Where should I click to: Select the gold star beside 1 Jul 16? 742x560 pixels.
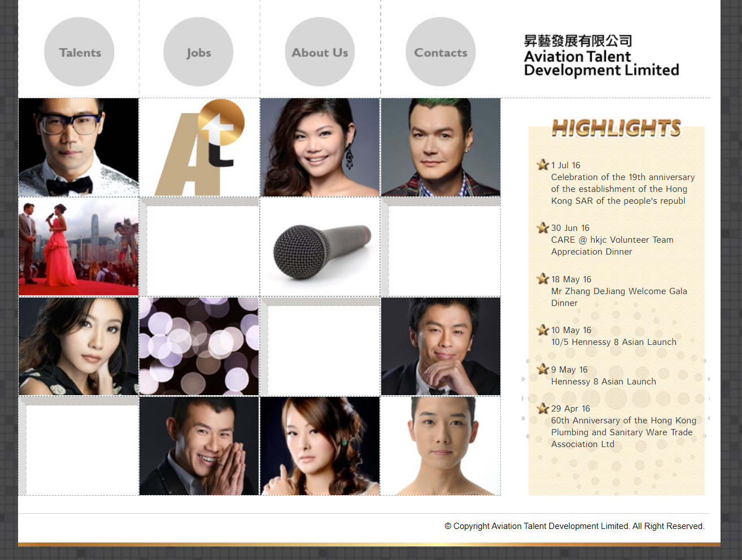(543, 165)
